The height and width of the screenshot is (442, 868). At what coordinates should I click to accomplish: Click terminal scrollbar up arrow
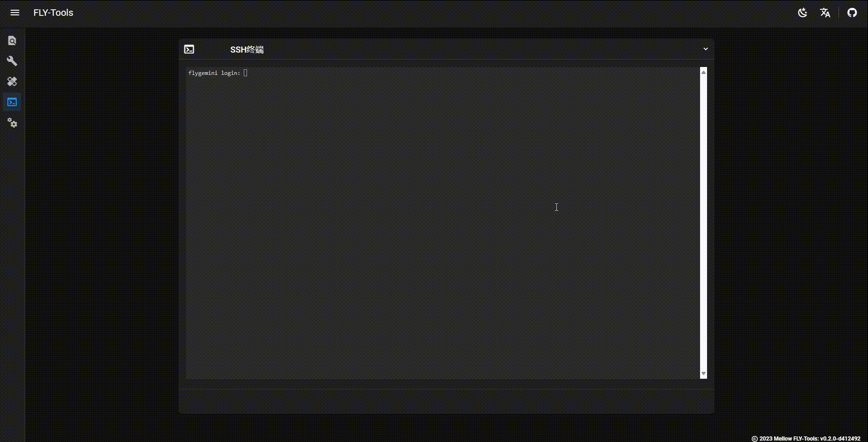pyautogui.click(x=703, y=72)
